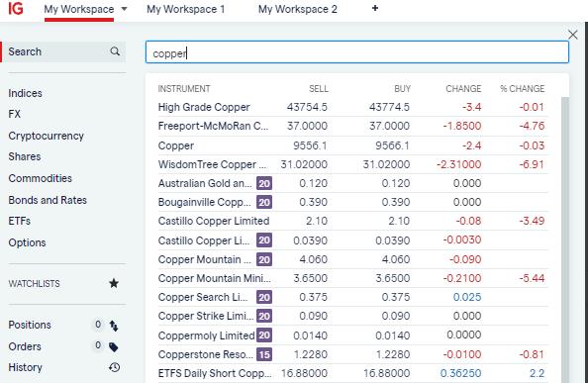Select Copper Strike Limi... instrument

tap(206, 316)
